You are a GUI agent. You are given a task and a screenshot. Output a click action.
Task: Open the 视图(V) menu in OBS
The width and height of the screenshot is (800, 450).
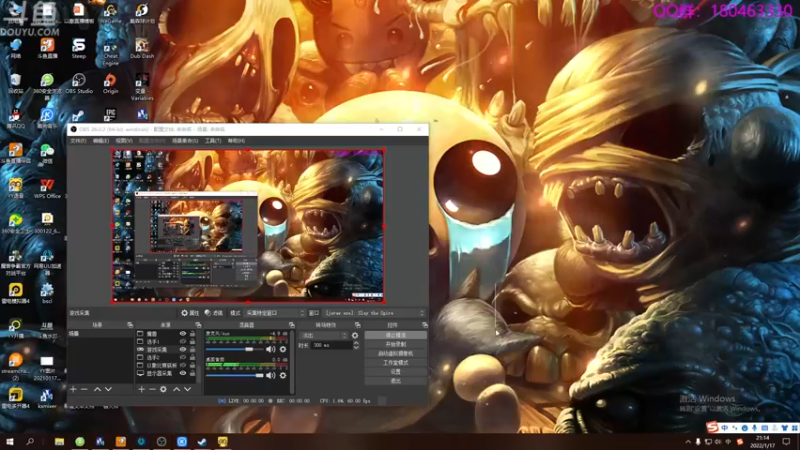coord(124,141)
